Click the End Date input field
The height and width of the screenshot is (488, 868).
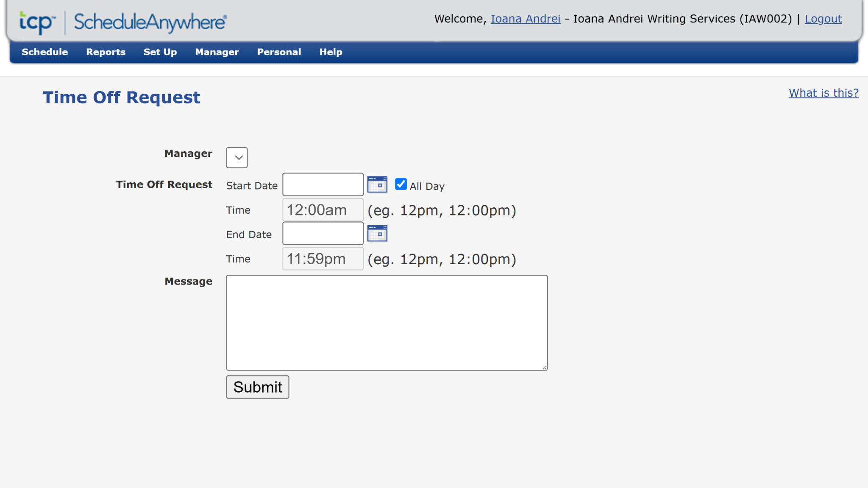click(323, 233)
